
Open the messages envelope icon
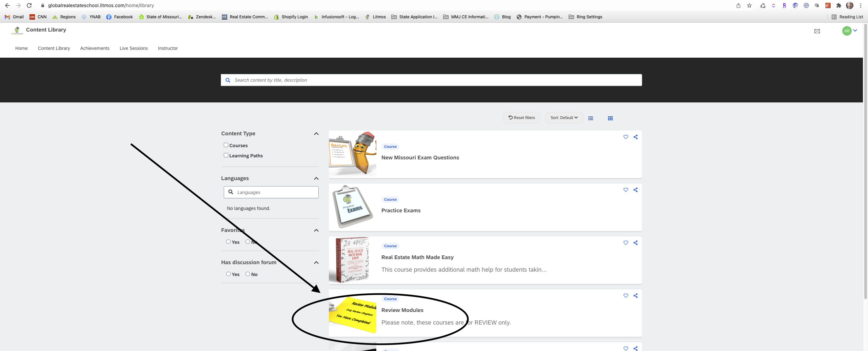point(817,31)
